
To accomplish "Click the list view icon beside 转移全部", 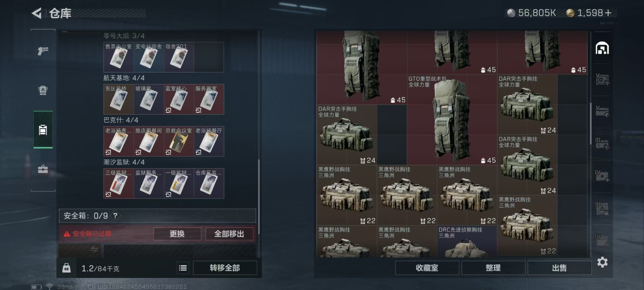I will (183, 268).
